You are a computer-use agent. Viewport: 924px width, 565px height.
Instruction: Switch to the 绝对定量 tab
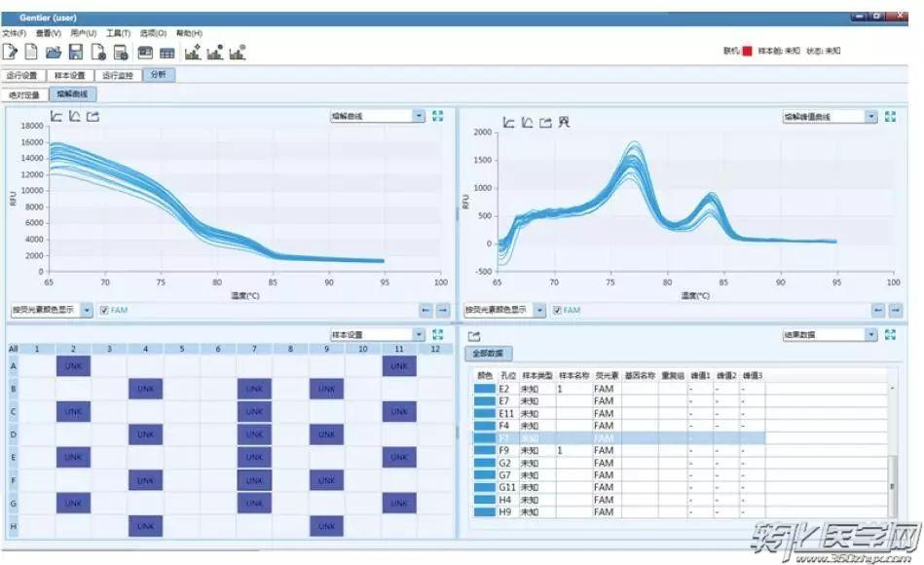click(24, 94)
